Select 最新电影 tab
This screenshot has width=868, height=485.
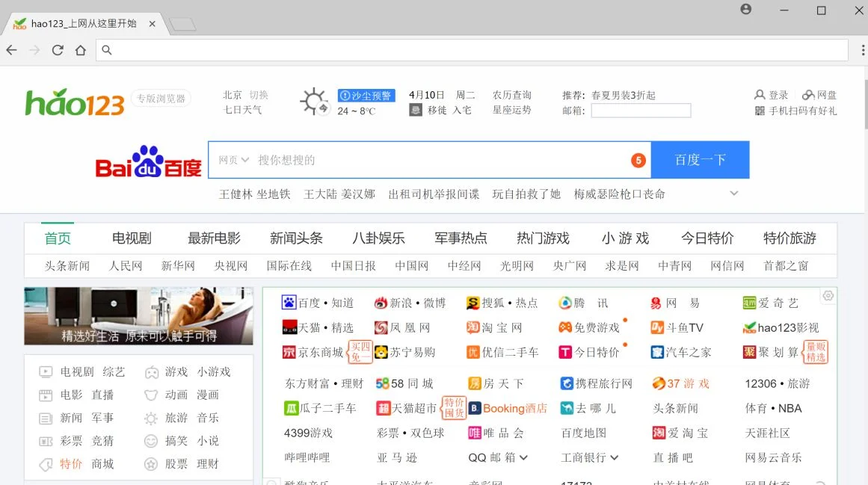(x=215, y=238)
